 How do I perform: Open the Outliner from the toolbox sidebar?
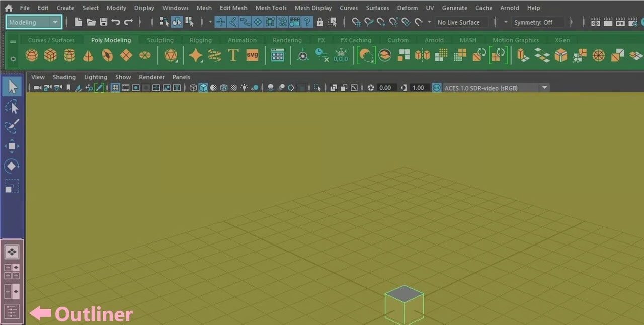click(12, 311)
